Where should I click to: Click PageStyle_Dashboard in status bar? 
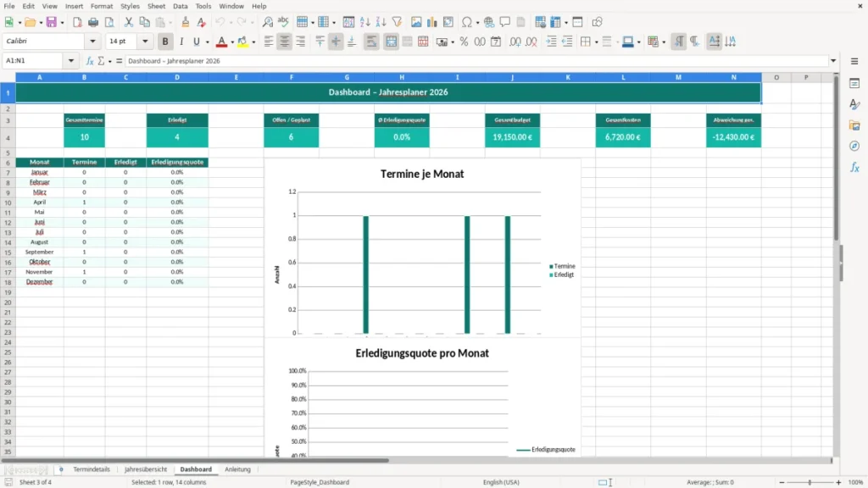point(320,482)
